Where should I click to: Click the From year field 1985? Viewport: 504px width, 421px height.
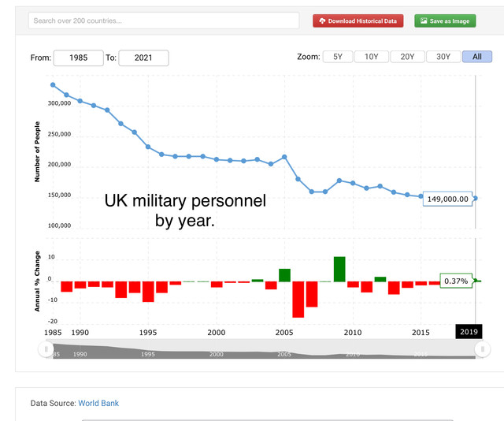point(79,58)
